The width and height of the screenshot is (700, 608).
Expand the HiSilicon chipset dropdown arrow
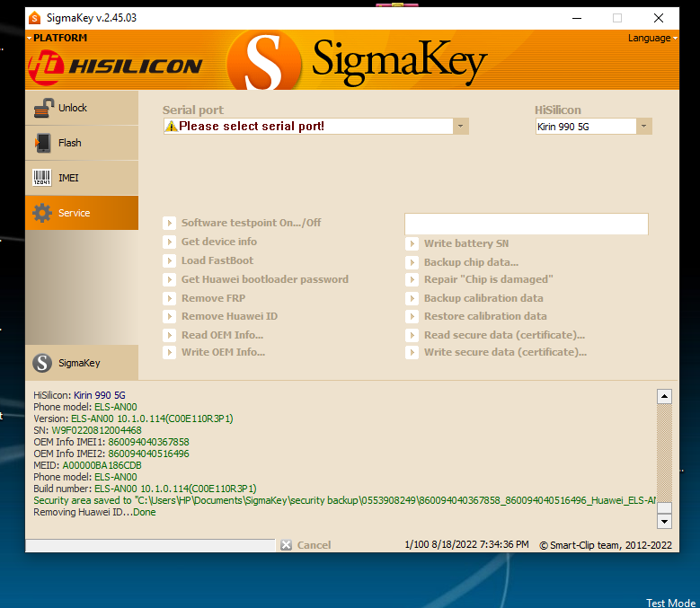coord(643,127)
